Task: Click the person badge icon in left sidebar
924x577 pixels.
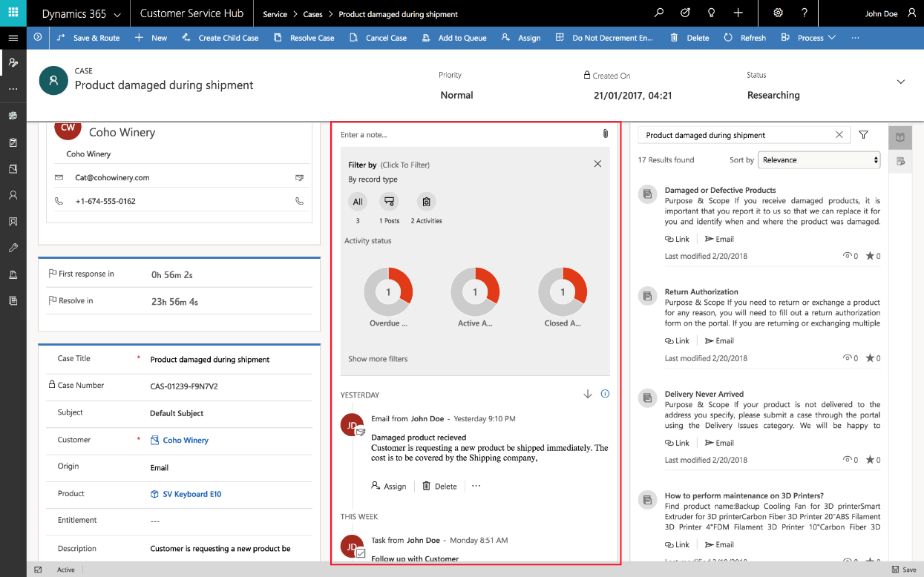Action: pos(13,222)
